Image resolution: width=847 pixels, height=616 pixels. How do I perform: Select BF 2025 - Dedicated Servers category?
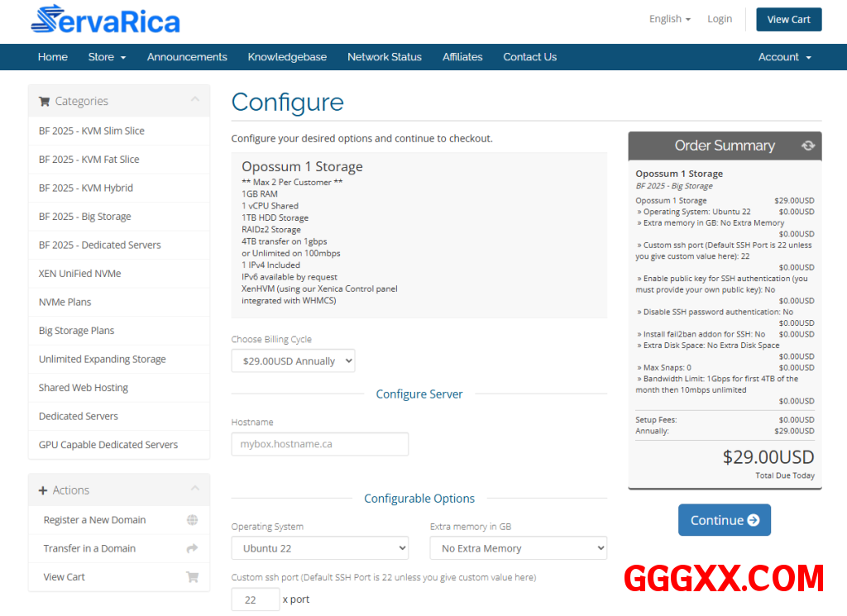pos(100,245)
